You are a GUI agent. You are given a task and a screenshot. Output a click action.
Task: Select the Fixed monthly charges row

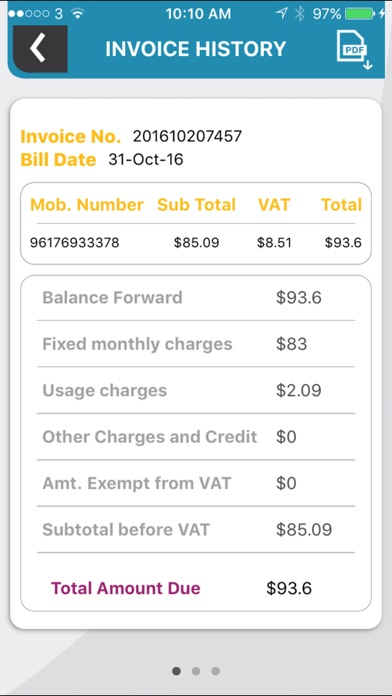196,344
